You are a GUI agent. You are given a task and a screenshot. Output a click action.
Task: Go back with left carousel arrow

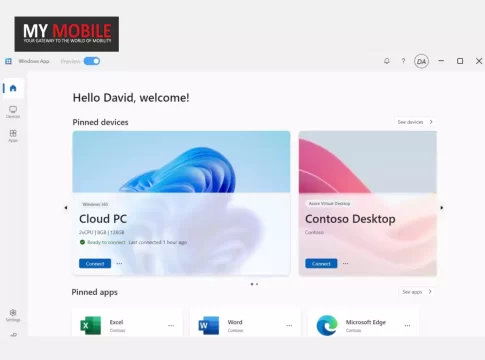pos(66,208)
